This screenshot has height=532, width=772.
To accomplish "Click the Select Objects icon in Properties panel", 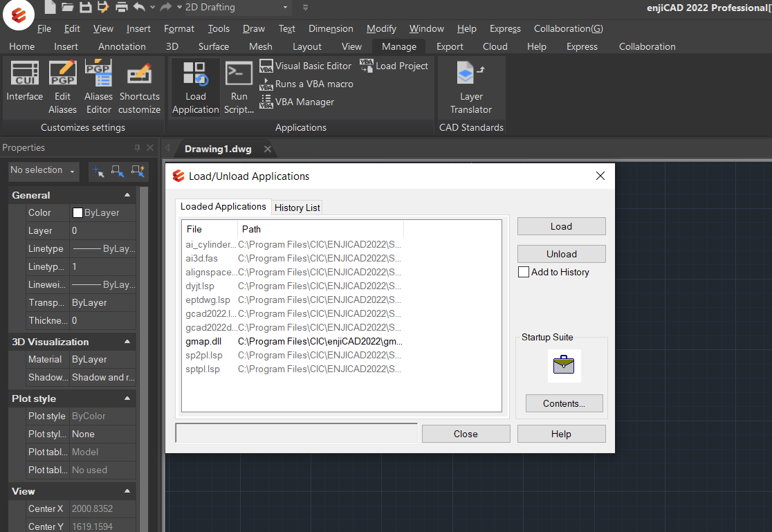I will pyautogui.click(x=118, y=171).
